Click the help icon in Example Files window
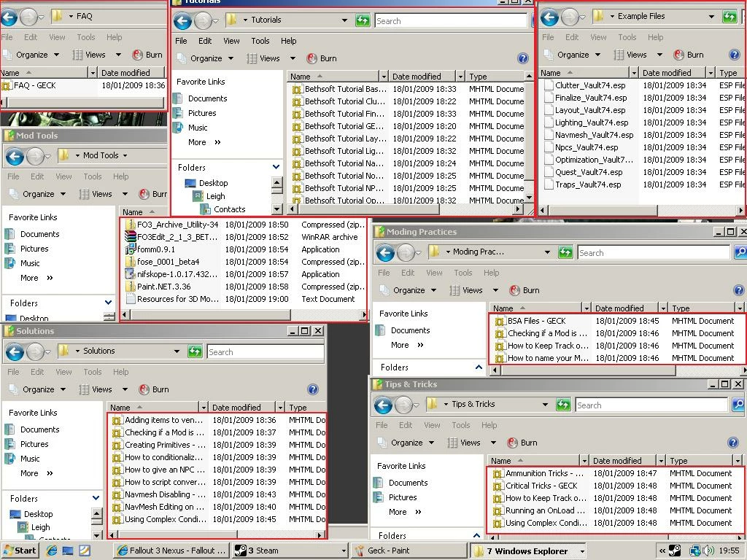Viewport: 747px width, 560px height. pyautogui.click(x=734, y=55)
